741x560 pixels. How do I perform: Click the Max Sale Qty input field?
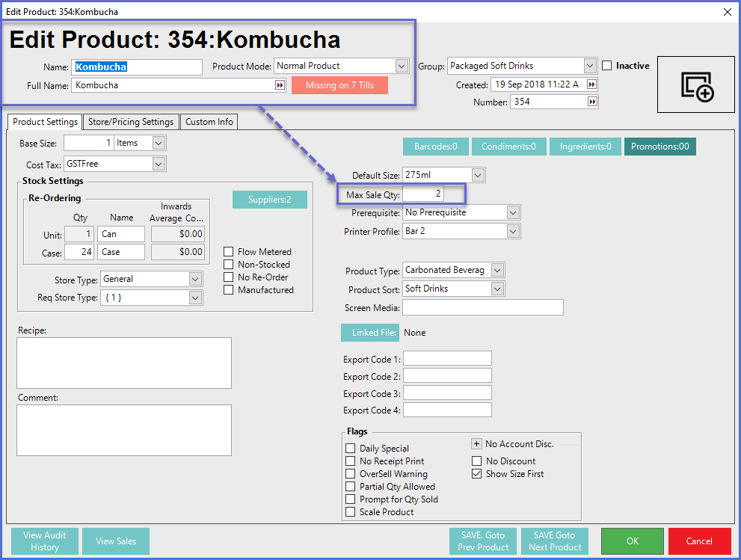pyautogui.click(x=424, y=194)
